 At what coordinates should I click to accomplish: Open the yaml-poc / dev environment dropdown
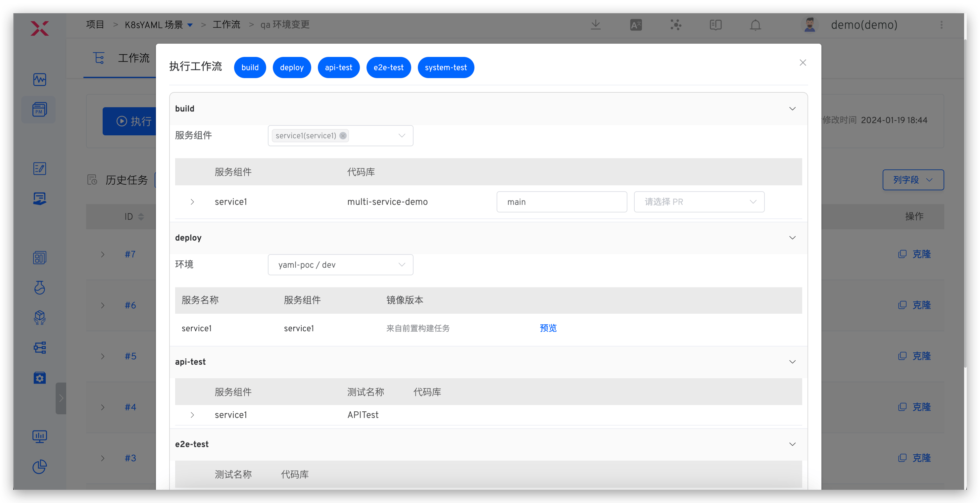[340, 265]
